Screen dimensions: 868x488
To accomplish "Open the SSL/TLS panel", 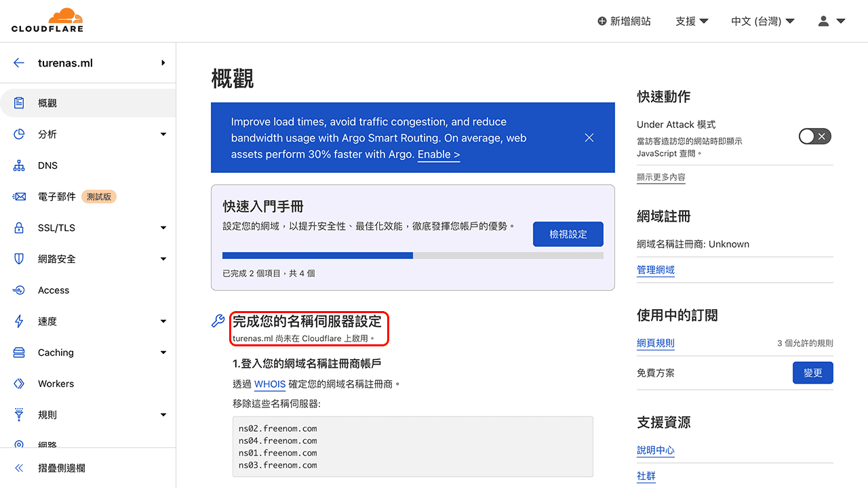I will click(56, 227).
